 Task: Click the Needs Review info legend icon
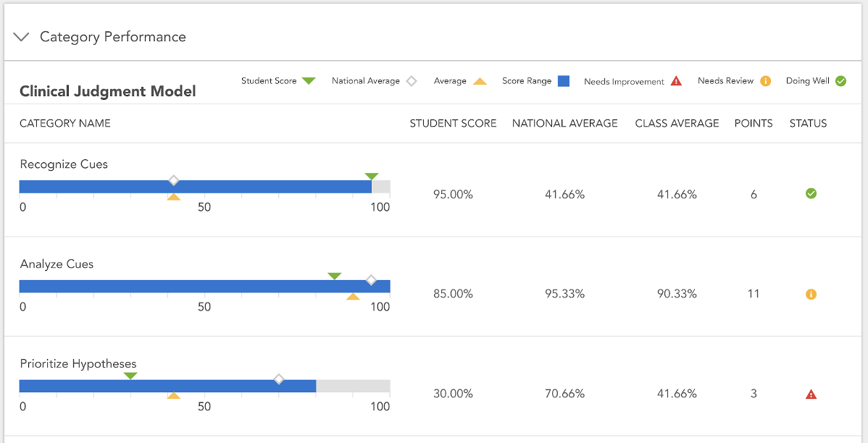(x=765, y=81)
